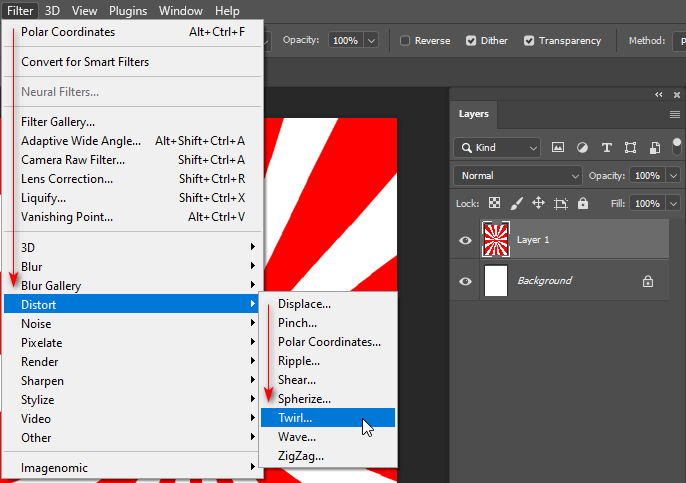Filter layers by shape layer type
686x483 pixels.
pyautogui.click(x=630, y=147)
